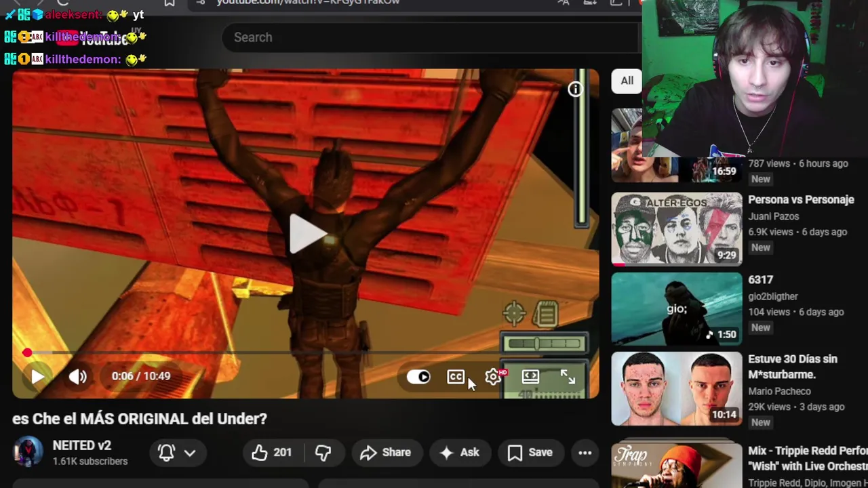Screen dimensions: 868x488
Task: Click video time display 0:06 / 10:49
Action: pyautogui.click(x=141, y=376)
